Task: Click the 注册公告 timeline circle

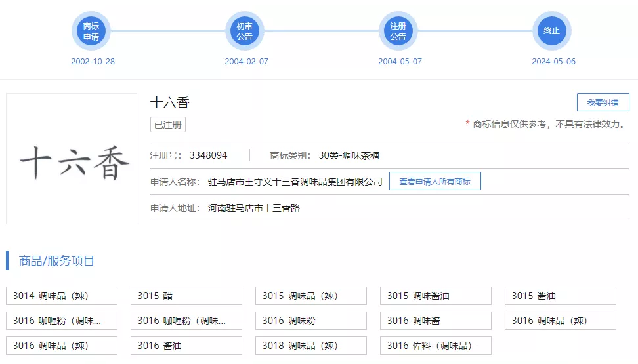Action: tap(398, 31)
